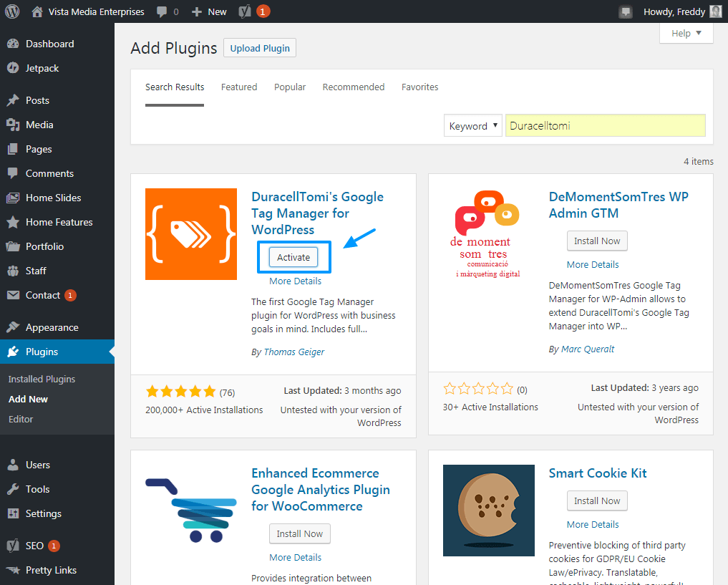This screenshot has height=585, width=728.
Task: Open the plugin Editor submenu item
Action: click(x=21, y=419)
